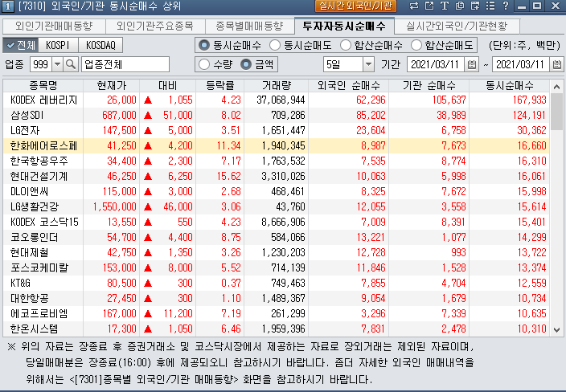Click the copy screen icon in title bar
Viewport: 566px width, 392px height.
click(460, 6)
